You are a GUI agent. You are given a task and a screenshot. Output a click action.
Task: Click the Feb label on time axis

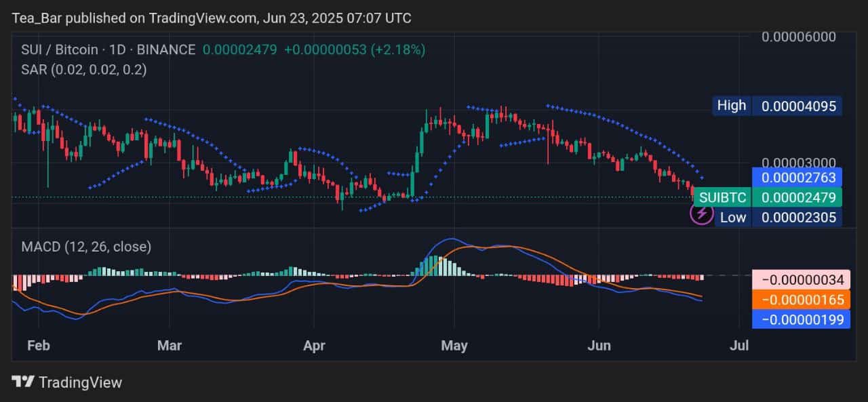38,346
